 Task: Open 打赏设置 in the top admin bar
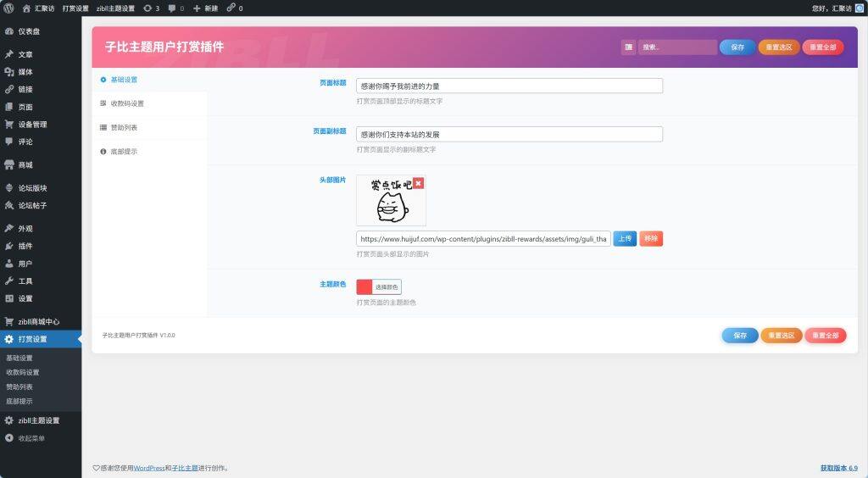[x=75, y=8]
